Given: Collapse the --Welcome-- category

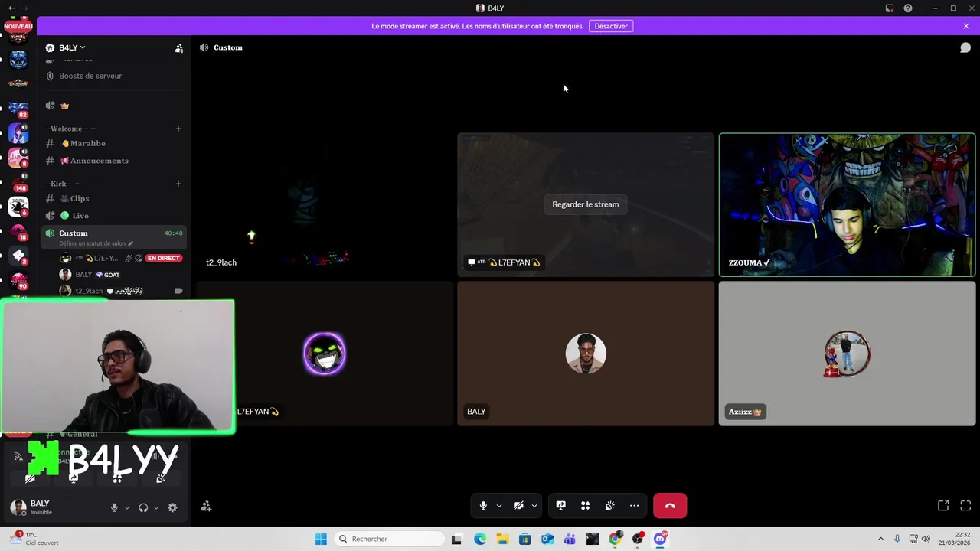Looking at the screenshot, I should point(70,129).
